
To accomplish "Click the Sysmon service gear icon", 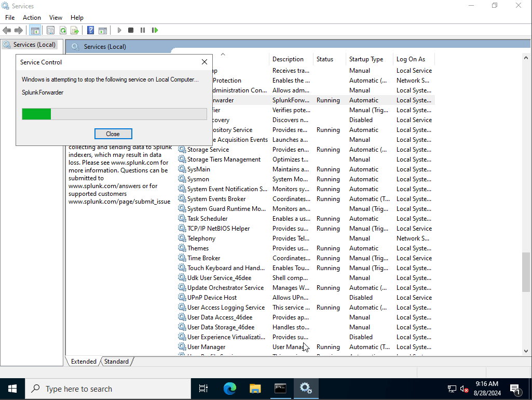I will [x=182, y=179].
